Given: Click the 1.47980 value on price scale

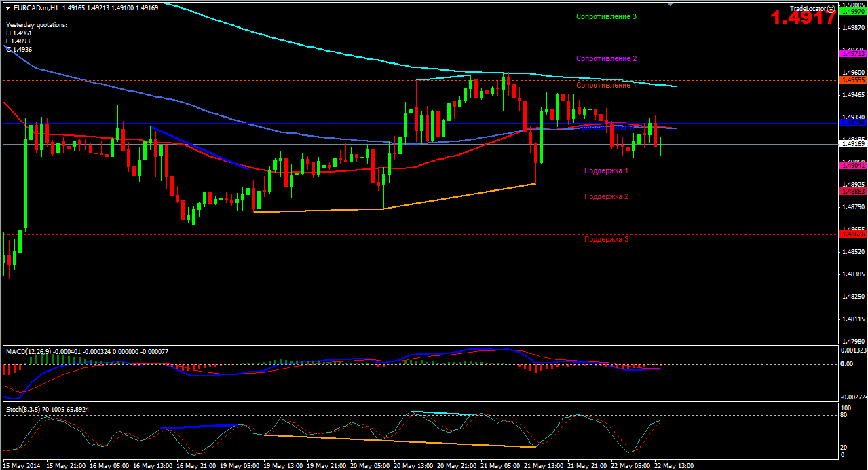Looking at the screenshot, I should [x=852, y=341].
